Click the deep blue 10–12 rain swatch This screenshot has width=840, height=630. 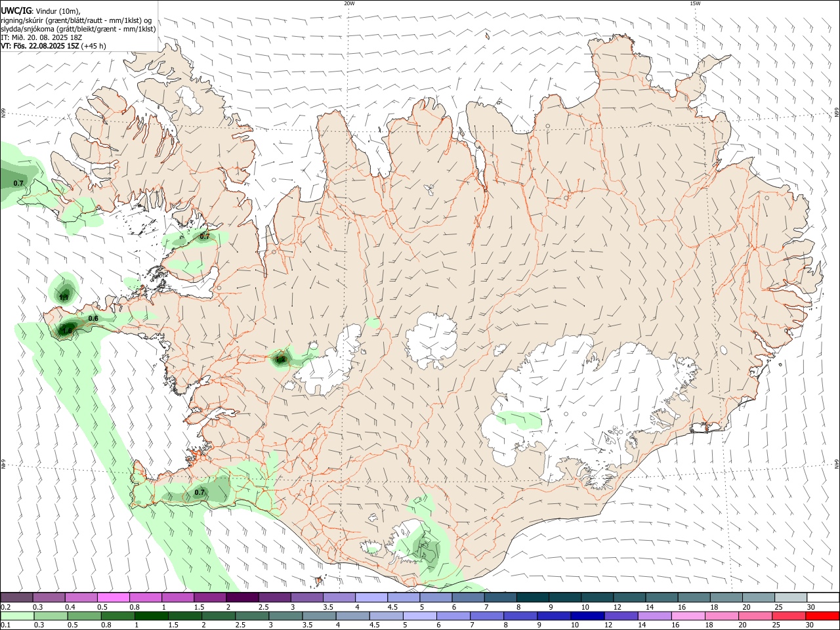(x=587, y=616)
